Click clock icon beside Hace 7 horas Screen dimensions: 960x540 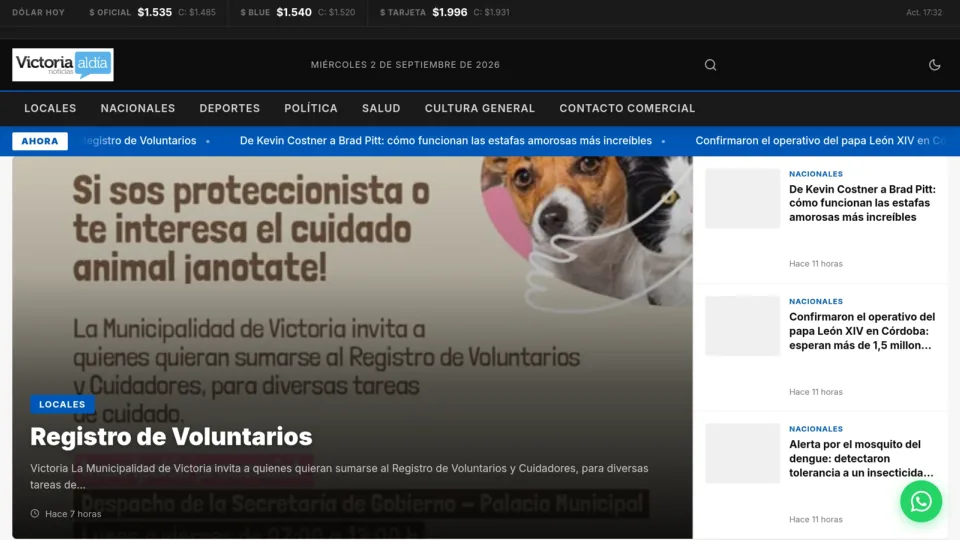point(35,514)
